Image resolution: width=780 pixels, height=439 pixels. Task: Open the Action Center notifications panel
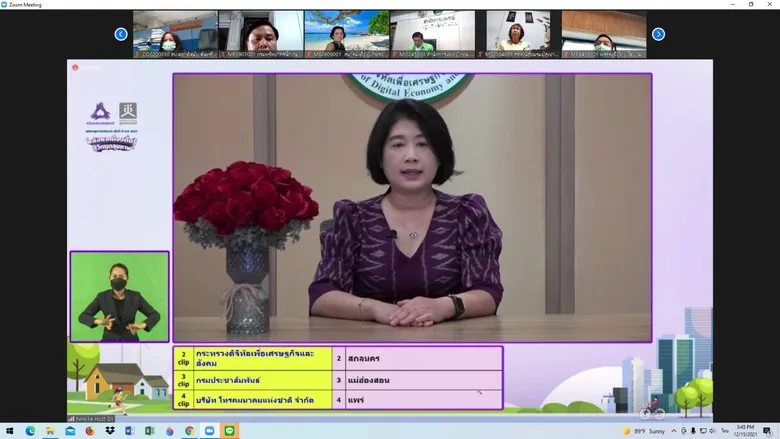768,431
